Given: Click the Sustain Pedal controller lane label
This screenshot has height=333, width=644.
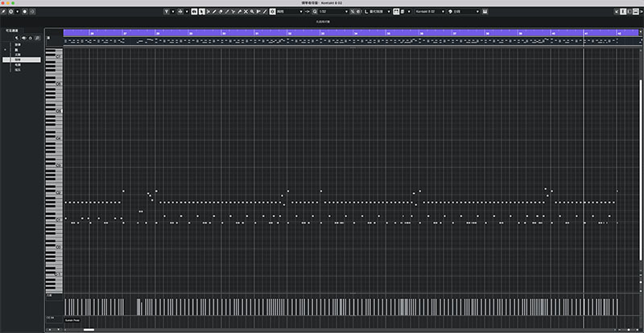Looking at the screenshot, I should click(x=72, y=320).
